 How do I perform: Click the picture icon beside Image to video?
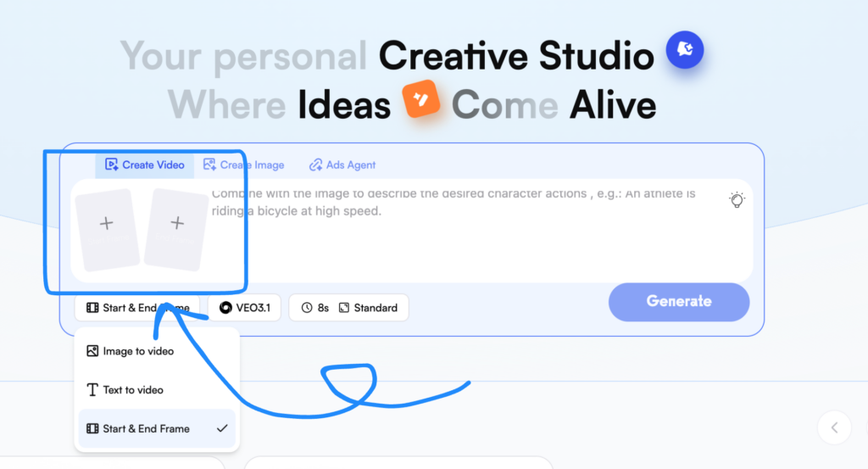pyautogui.click(x=92, y=351)
